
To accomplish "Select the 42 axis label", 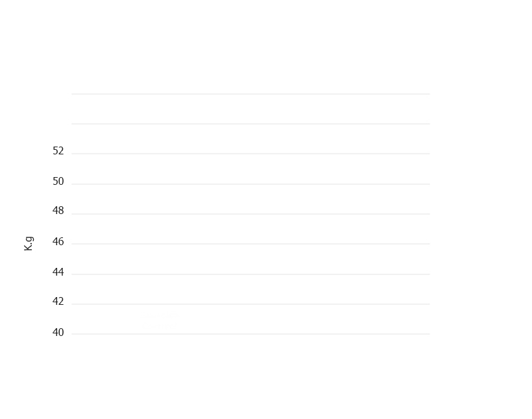I will (x=58, y=301).
